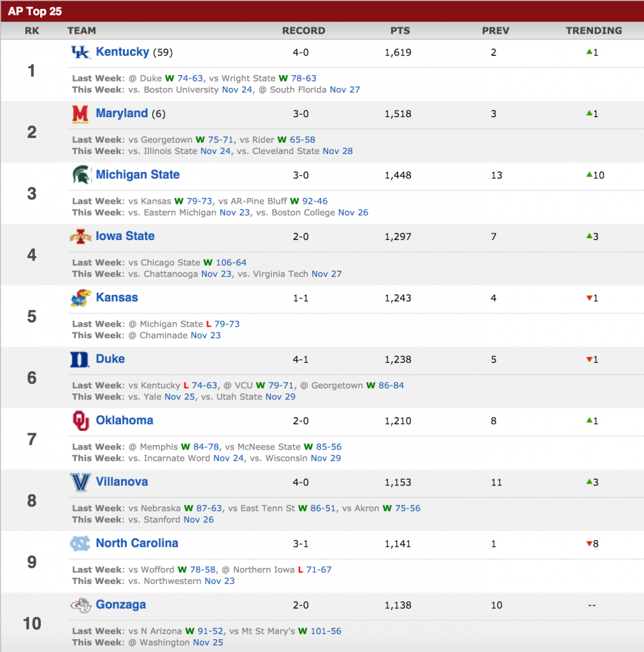Open Kentucky's 74-63 Duke game score

point(190,78)
